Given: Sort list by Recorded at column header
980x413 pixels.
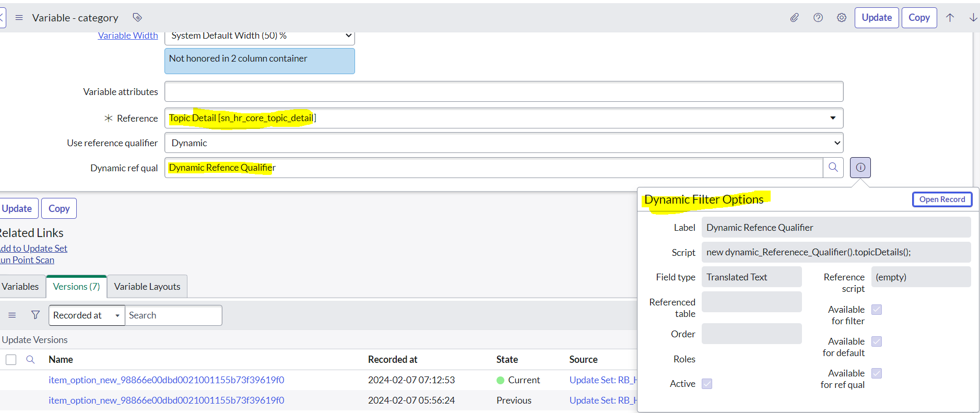Looking at the screenshot, I should tap(393, 360).
